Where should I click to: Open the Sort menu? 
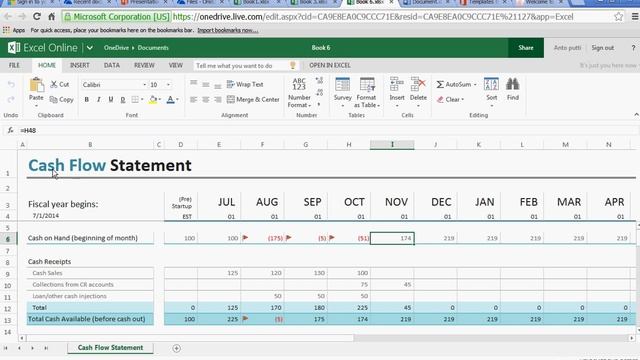(x=491, y=92)
